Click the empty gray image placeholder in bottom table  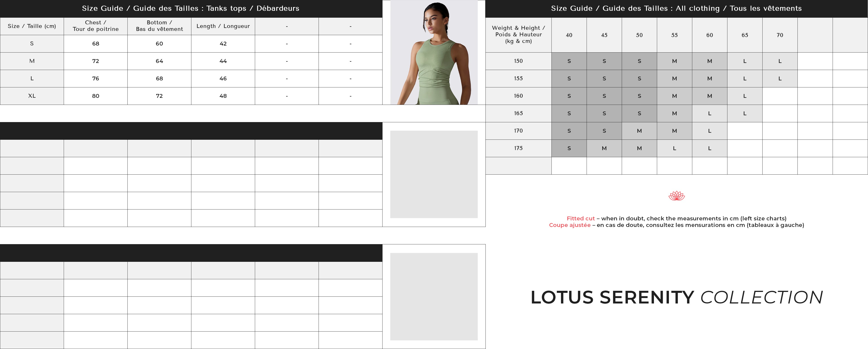pos(434,296)
